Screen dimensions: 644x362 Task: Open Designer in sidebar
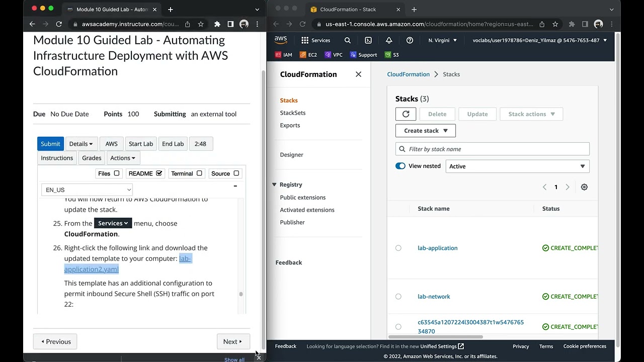292,155
